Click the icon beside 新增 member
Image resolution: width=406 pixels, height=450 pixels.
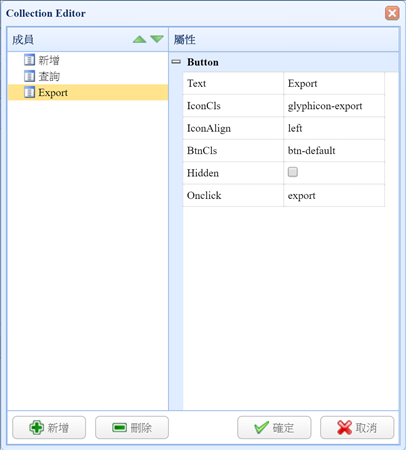[29, 60]
